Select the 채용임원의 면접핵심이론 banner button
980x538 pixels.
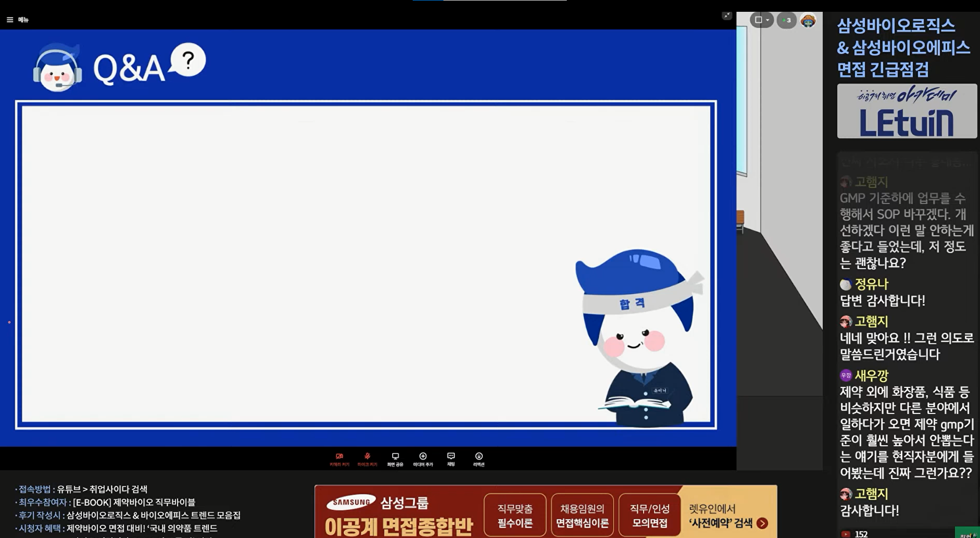coord(582,515)
